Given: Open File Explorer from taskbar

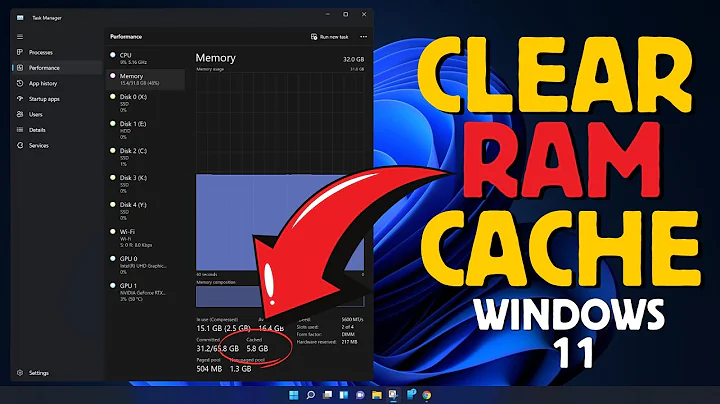Looking at the screenshot, I should pyautogui.click(x=377, y=395).
